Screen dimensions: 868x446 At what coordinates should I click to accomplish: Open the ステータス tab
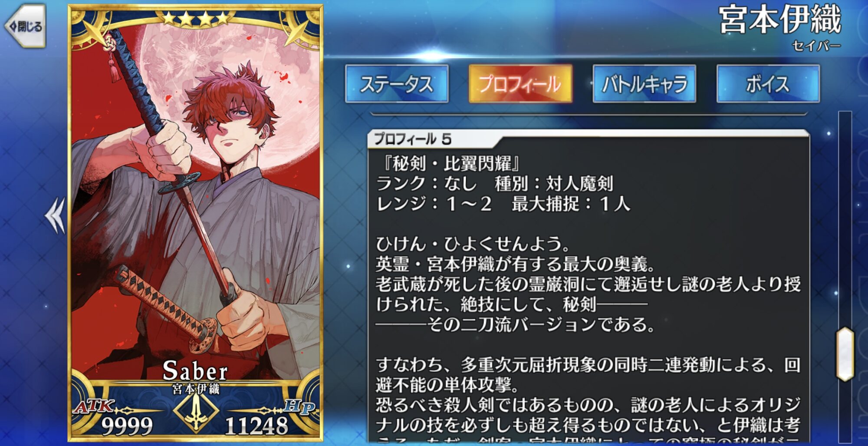[397, 84]
